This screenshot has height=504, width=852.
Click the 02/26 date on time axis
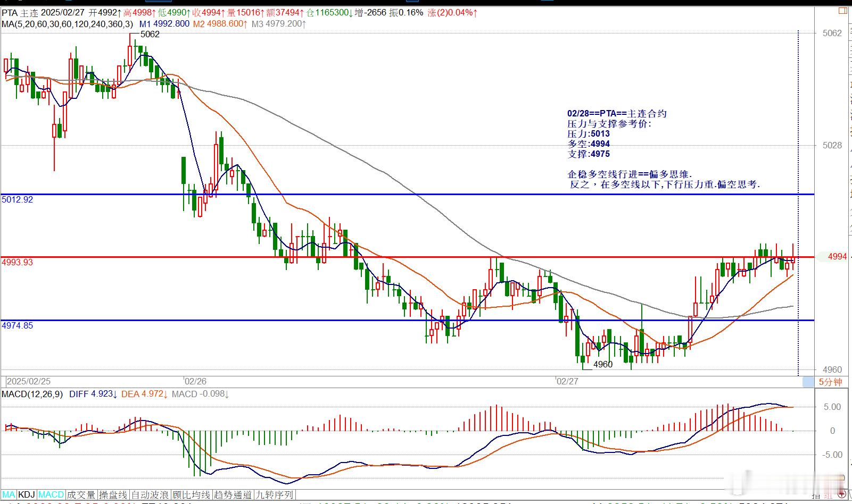195,381
